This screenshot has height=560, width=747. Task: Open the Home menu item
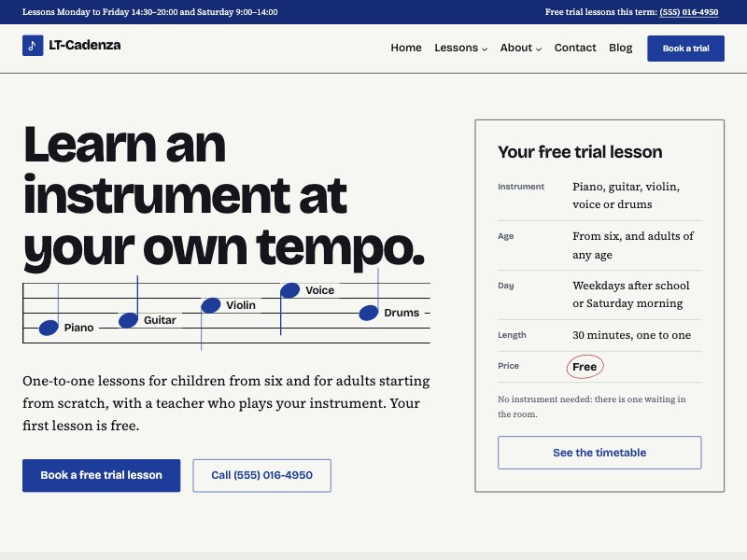coord(406,48)
